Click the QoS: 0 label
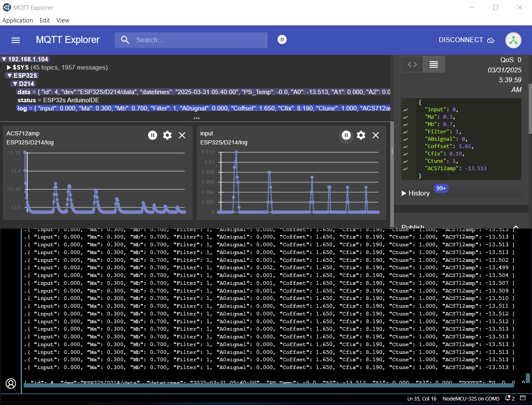532x405 pixels. coord(511,60)
